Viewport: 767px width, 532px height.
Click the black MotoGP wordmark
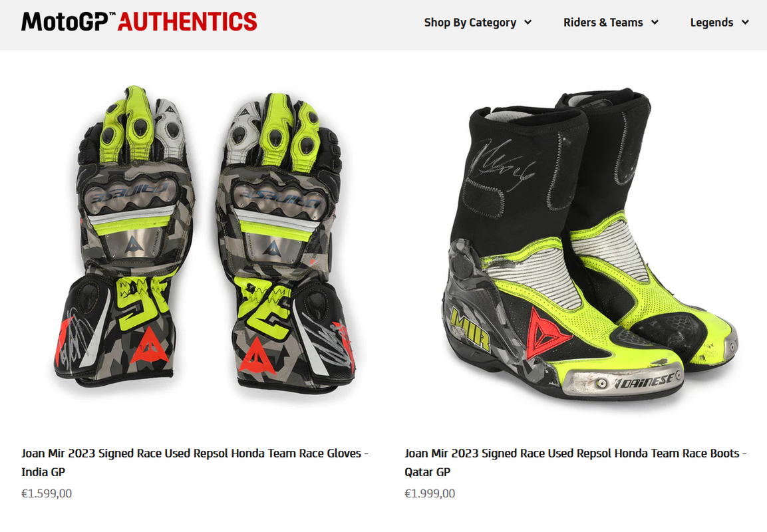click(65, 22)
